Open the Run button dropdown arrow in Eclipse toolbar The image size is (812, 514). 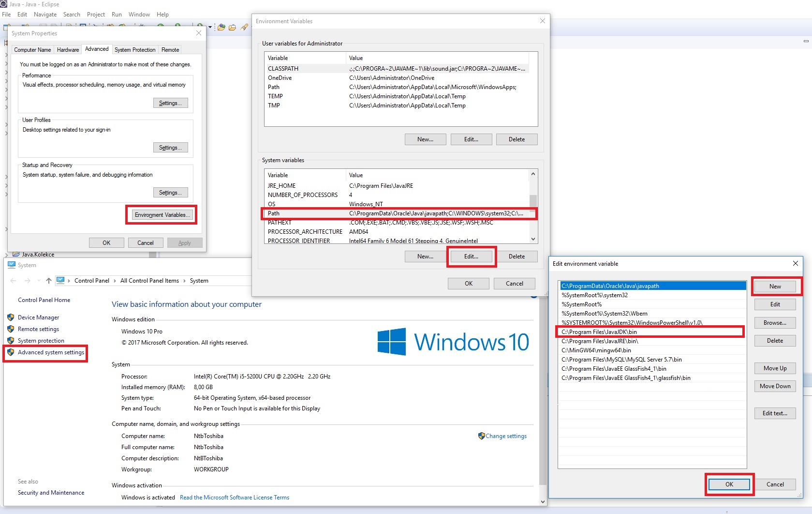click(x=210, y=27)
